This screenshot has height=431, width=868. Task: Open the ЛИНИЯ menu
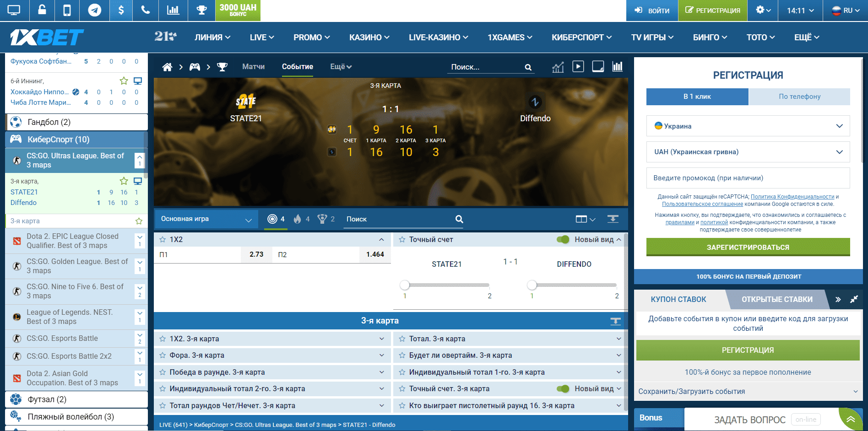tap(212, 38)
